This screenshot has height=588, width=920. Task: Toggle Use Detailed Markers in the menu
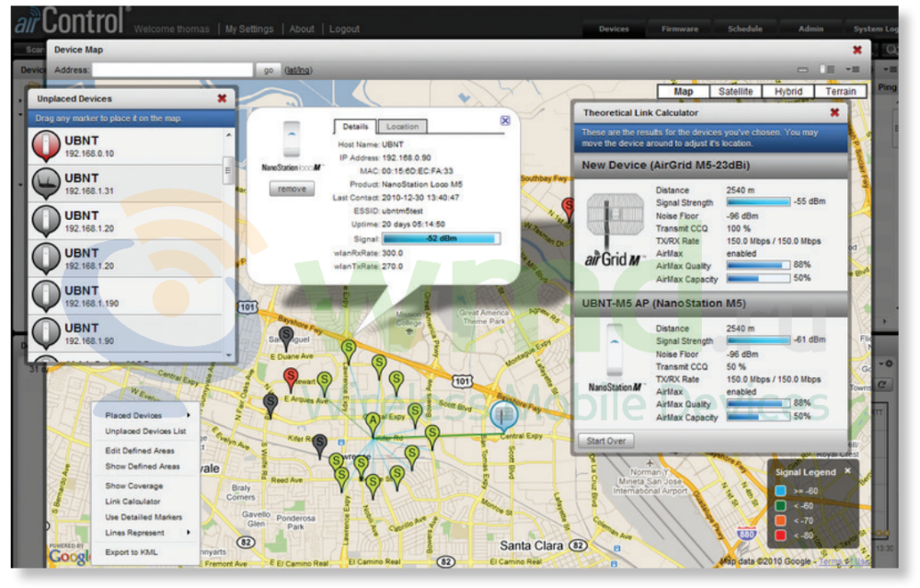(x=144, y=517)
